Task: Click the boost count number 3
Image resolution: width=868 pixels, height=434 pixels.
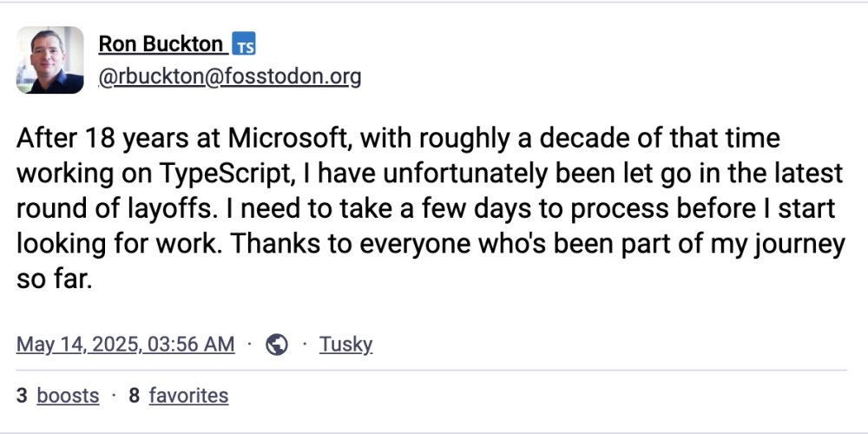Action: tap(22, 396)
